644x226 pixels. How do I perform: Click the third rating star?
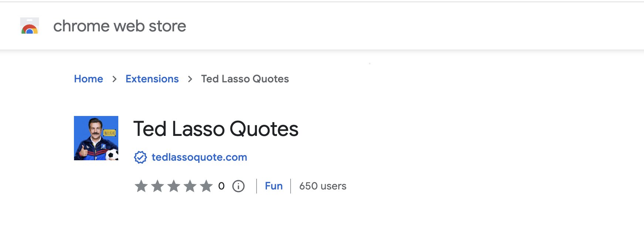click(x=174, y=186)
